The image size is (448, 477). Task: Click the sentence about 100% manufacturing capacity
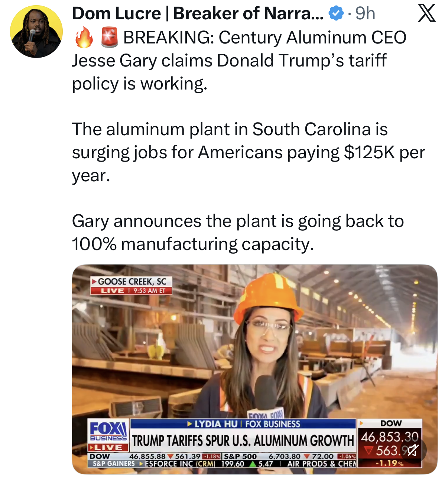[x=238, y=233]
